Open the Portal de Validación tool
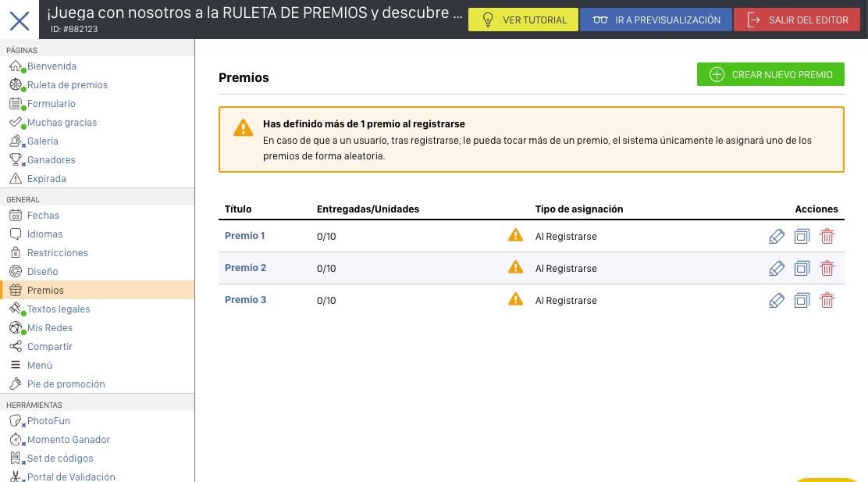The width and height of the screenshot is (868, 482). (71, 477)
